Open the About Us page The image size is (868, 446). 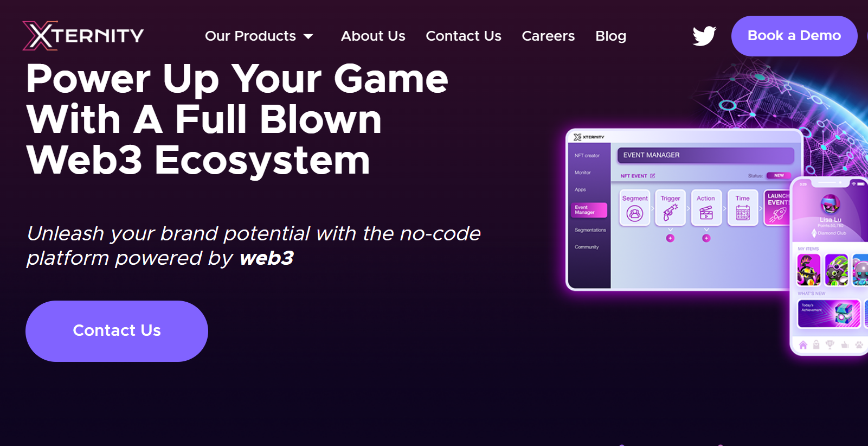coord(373,36)
